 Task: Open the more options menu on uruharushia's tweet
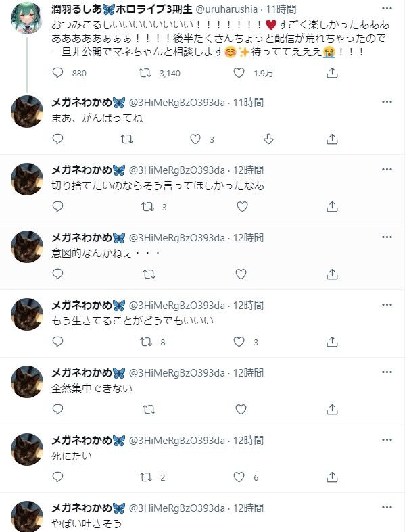coord(387,9)
